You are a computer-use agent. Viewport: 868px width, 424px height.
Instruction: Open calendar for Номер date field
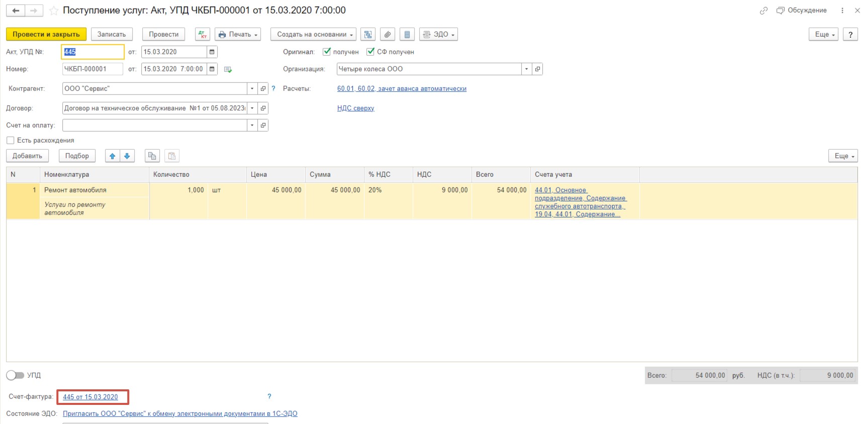(212, 69)
